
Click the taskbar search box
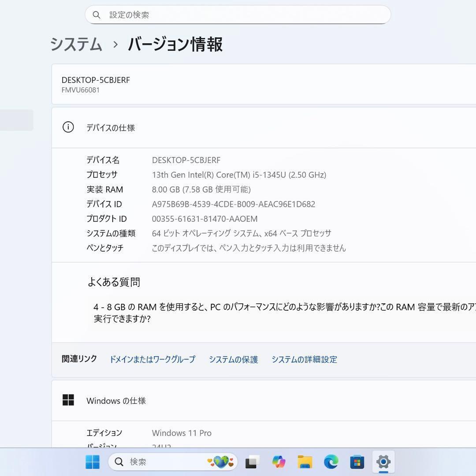coord(167,461)
